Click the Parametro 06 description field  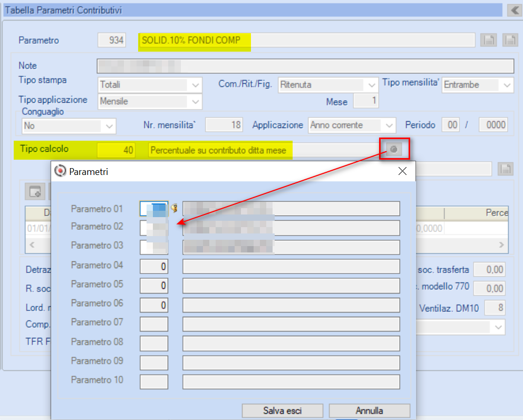pyautogui.click(x=291, y=305)
